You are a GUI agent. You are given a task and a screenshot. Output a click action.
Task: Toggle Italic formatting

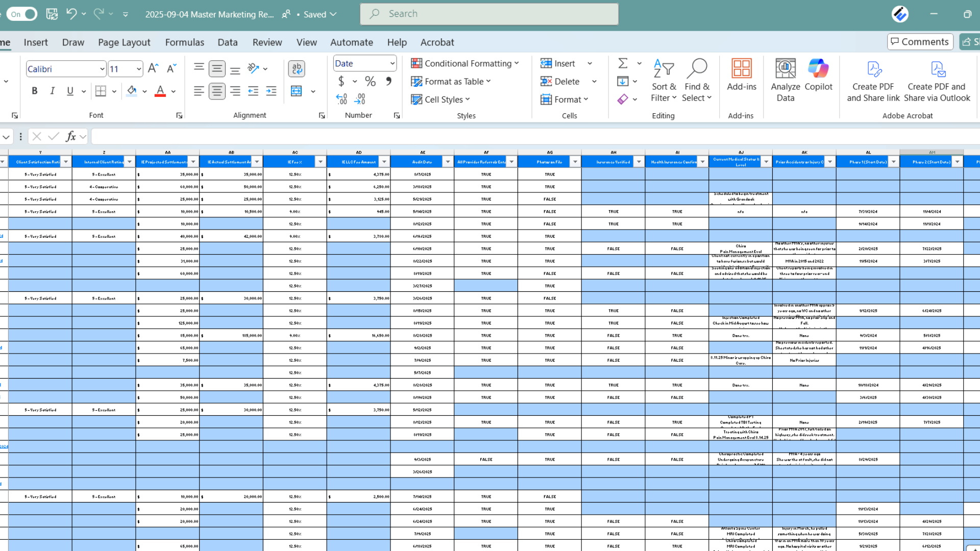coord(52,91)
